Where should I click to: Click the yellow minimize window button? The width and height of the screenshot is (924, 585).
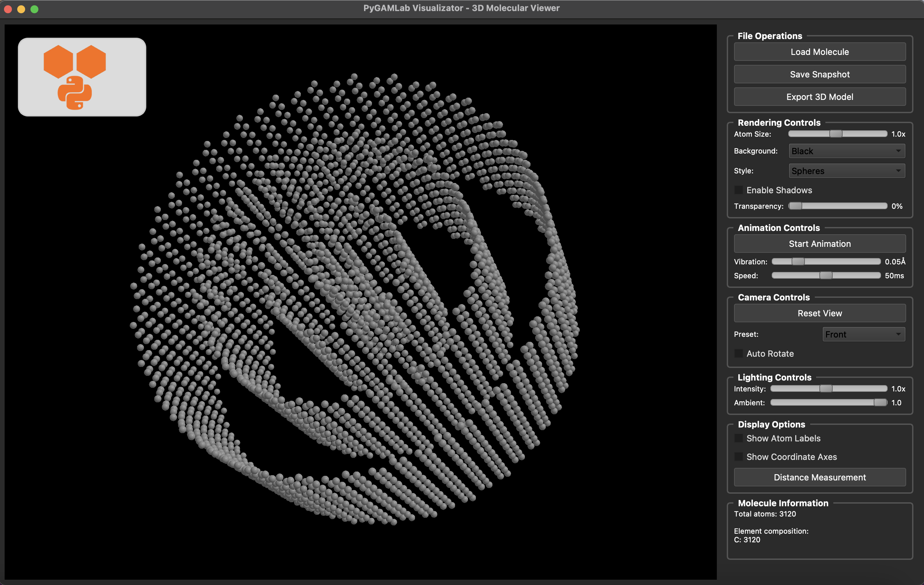[21, 9]
